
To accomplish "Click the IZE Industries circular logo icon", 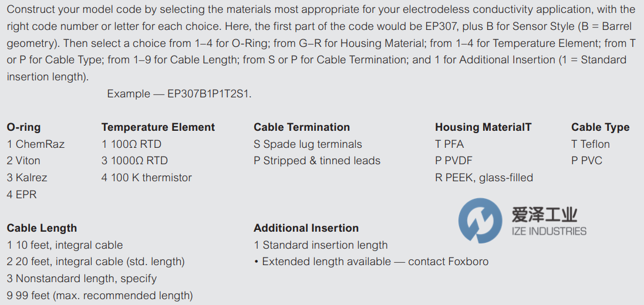I will click(480, 221).
